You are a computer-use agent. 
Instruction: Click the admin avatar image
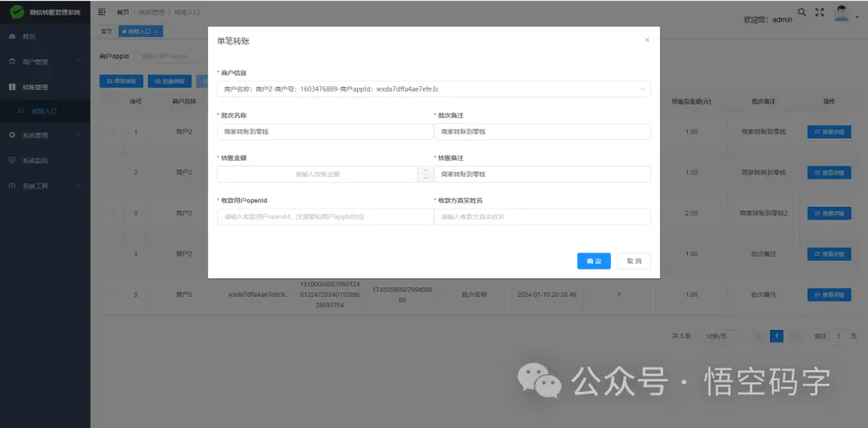click(x=841, y=14)
